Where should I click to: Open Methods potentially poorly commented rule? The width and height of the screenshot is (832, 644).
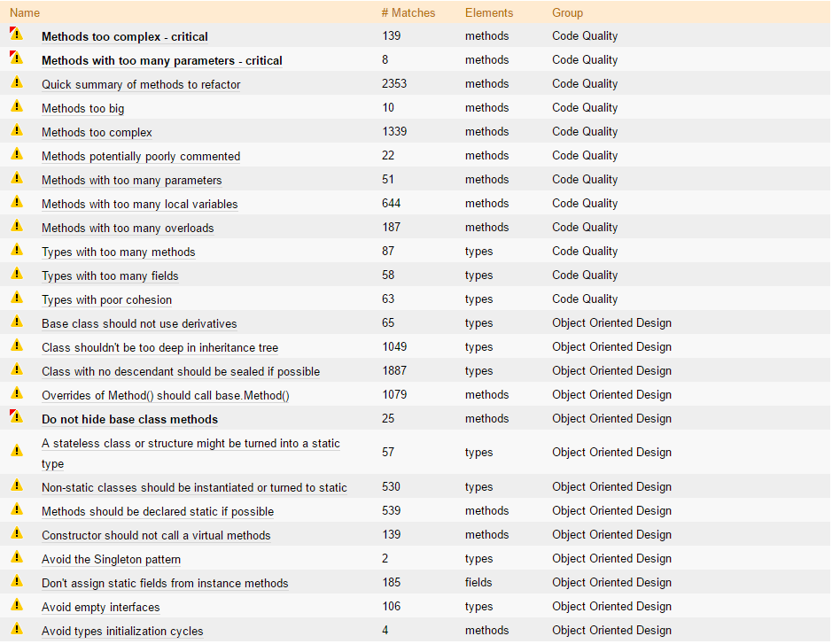pyautogui.click(x=141, y=156)
